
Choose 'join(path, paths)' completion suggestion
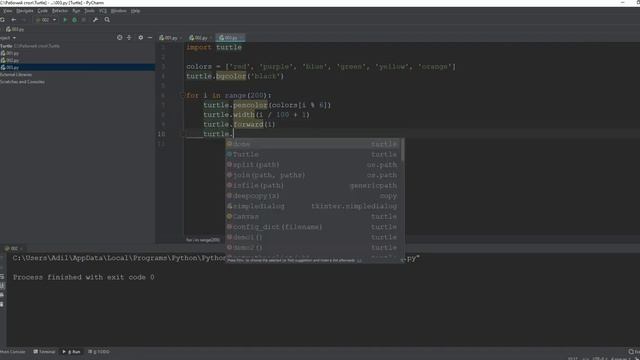tap(313, 175)
